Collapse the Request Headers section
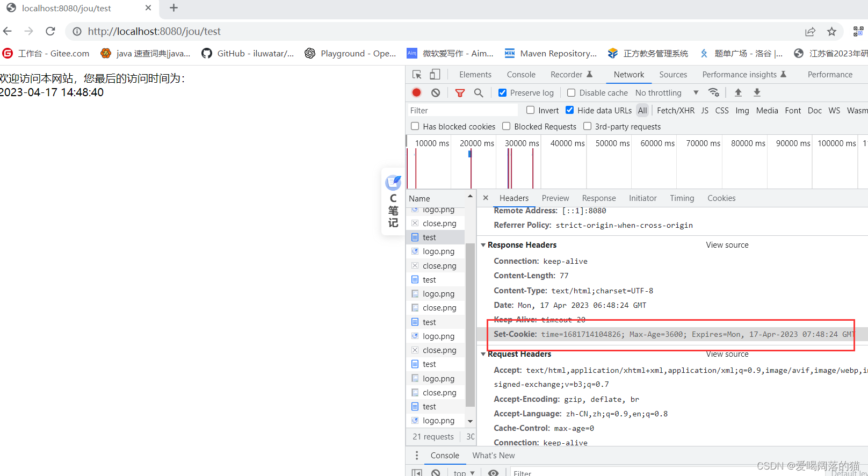 click(483, 354)
